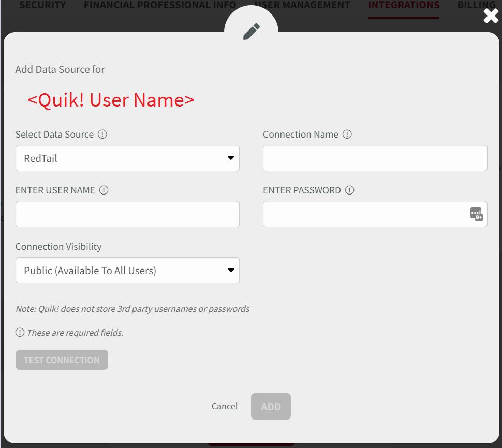The image size is (502, 448).
Task: Click the 'Add Data Source for' heading
Action: coord(60,69)
